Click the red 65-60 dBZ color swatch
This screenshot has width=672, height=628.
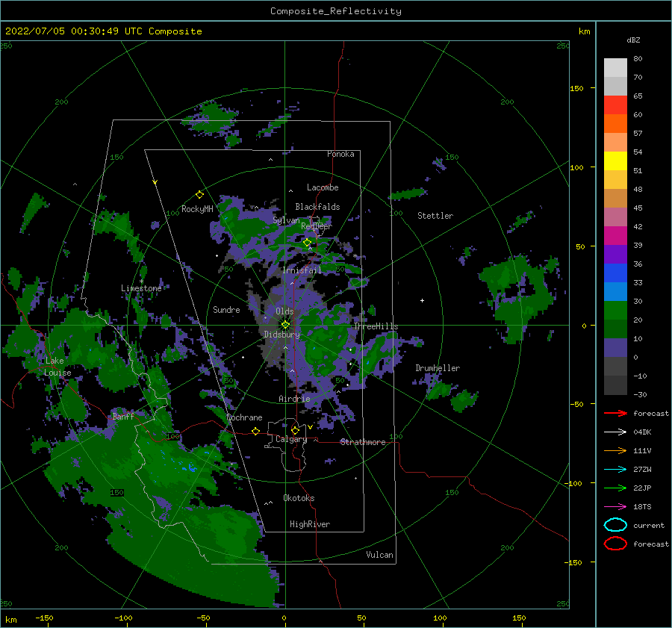pos(615,105)
